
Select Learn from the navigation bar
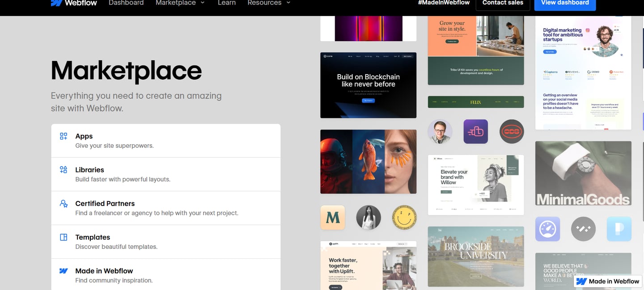[226, 3]
